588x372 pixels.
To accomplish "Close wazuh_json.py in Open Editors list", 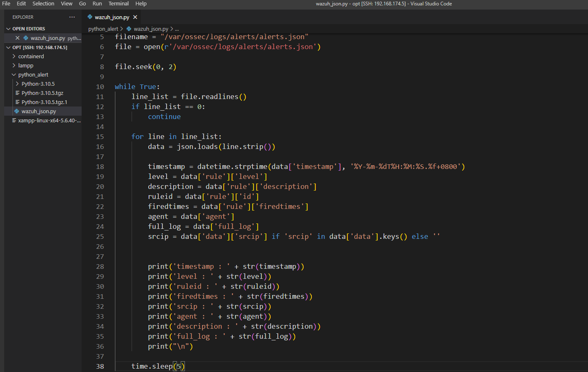I will pos(17,38).
